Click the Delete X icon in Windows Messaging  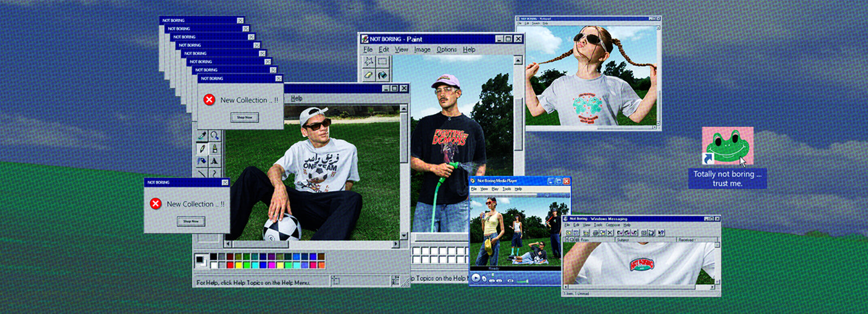point(610,233)
